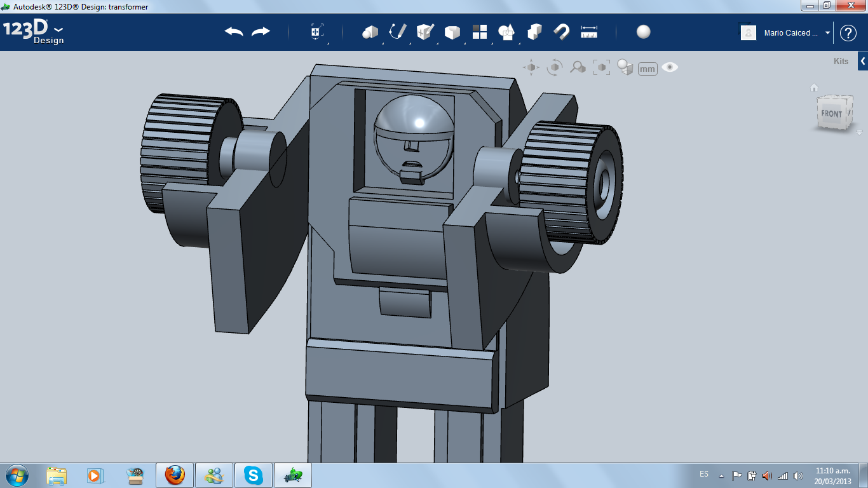Open Action Center flag icon
The height and width of the screenshot is (488, 868).
pyautogui.click(x=736, y=475)
